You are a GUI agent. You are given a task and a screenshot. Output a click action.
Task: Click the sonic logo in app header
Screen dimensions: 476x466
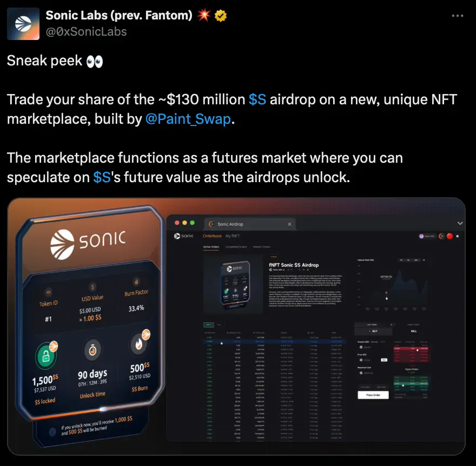tap(184, 236)
